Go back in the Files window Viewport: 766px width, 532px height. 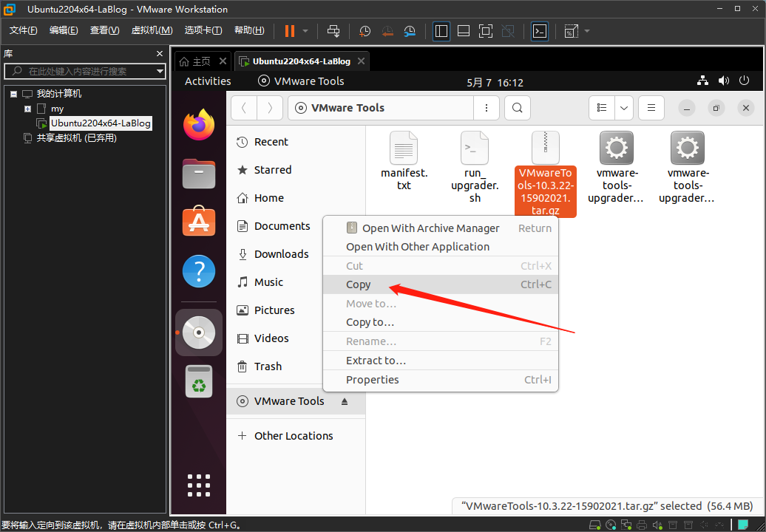pyautogui.click(x=244, y=108)
